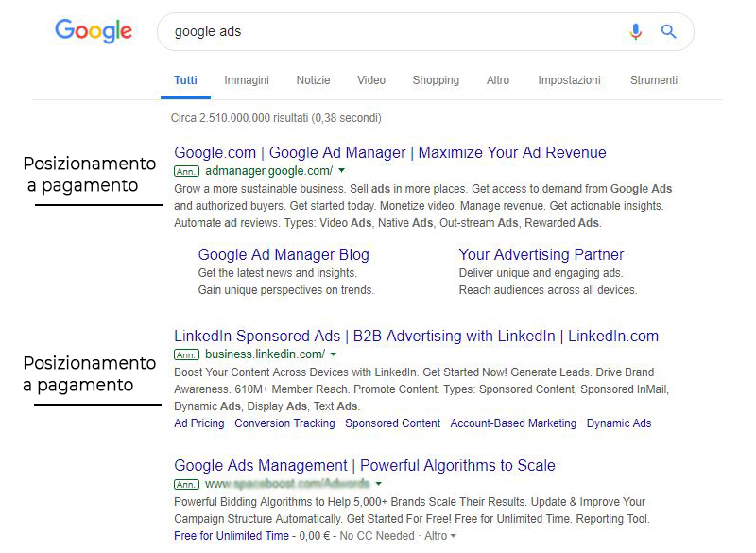Click inside the search box containing google ads

[x=378, y=32]
